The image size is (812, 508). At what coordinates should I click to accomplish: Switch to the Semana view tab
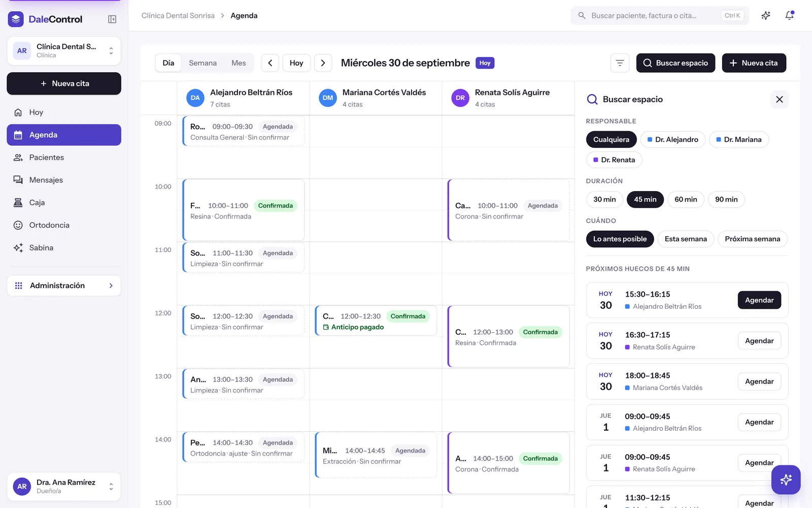point(202,63)
